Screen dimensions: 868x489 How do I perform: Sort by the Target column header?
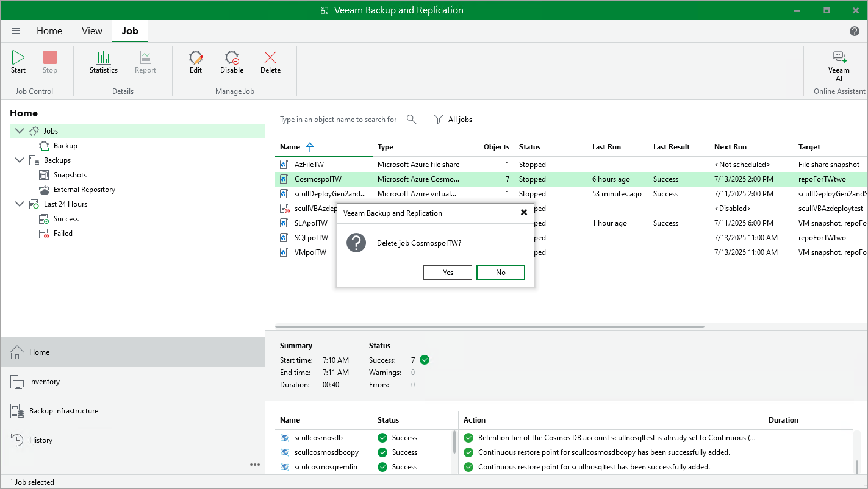pyautogui.click(x=809, y=147)
